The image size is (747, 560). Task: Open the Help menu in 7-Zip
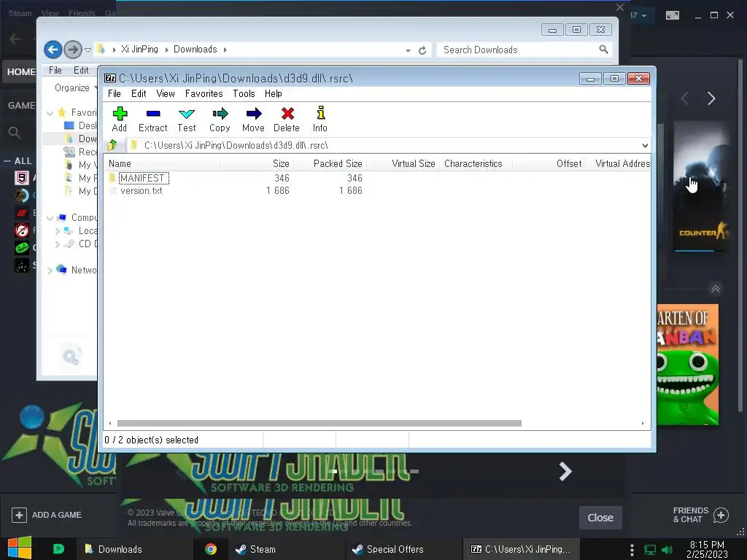pos(274,94)
